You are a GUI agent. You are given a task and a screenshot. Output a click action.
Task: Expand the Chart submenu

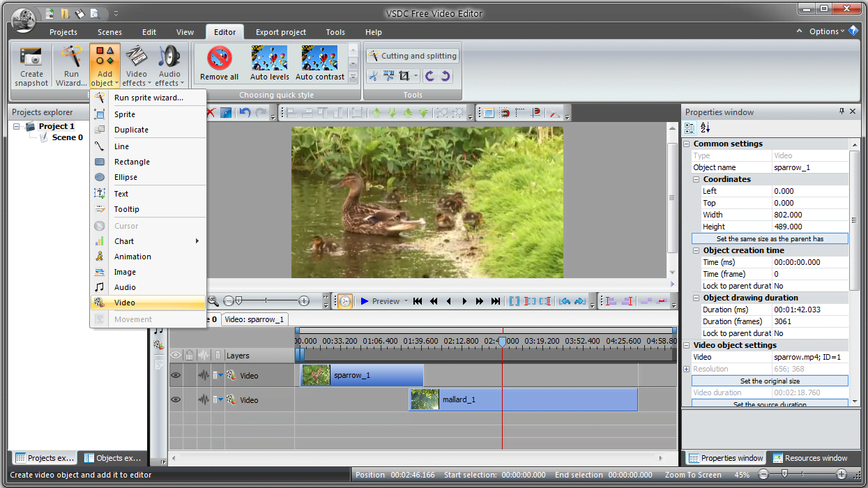click(x=149, y=241)
